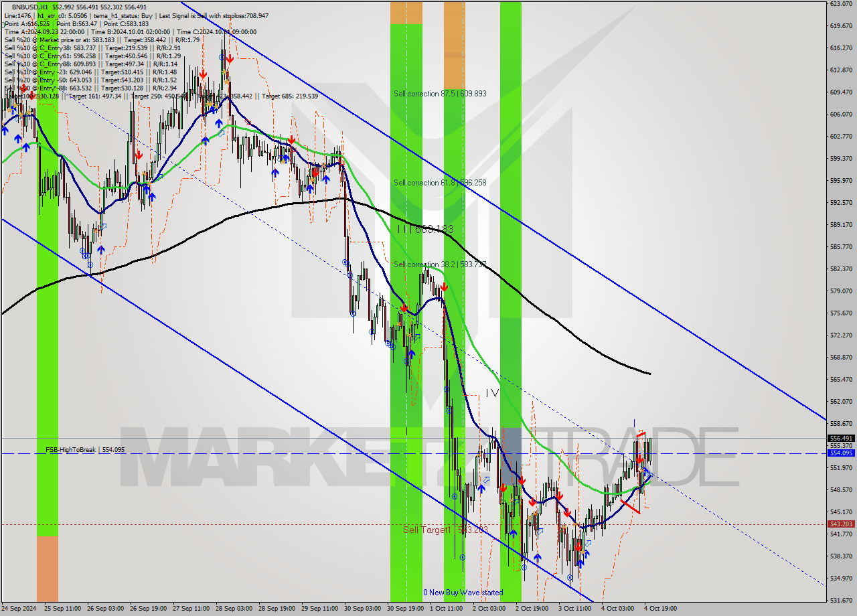Click the 551.970 price axis label
The width and height of the screenshot is (857, 616).
[841, 467]
